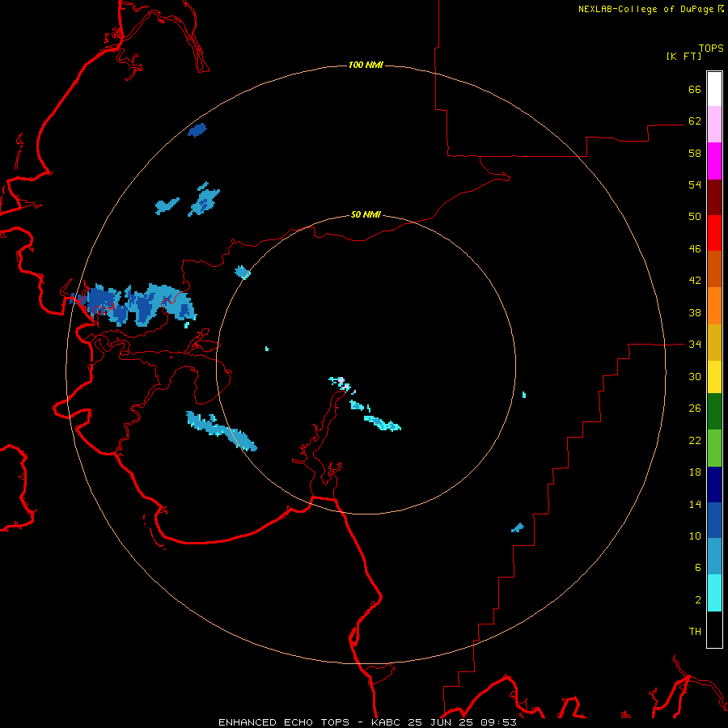Click the dark red swatch between 54 and 50
The height and width of the screenshot is (728, 728).
(714, 197)
